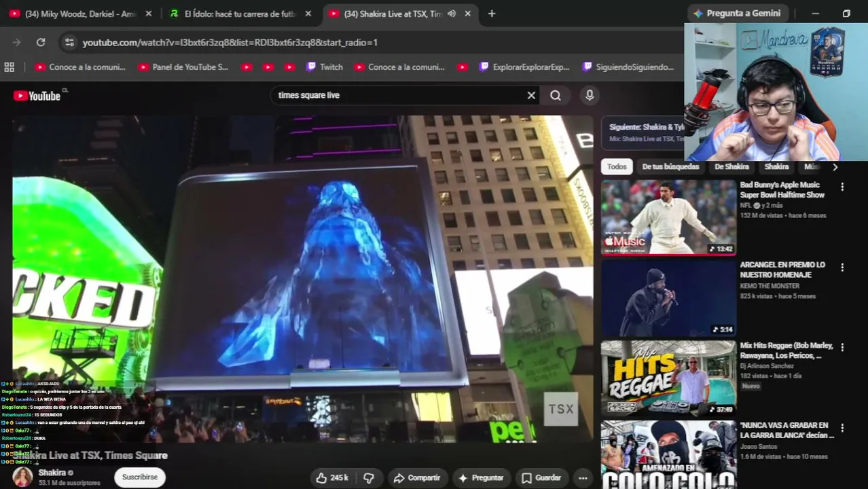Reload the page in browser toolbar

click(41, 42)
